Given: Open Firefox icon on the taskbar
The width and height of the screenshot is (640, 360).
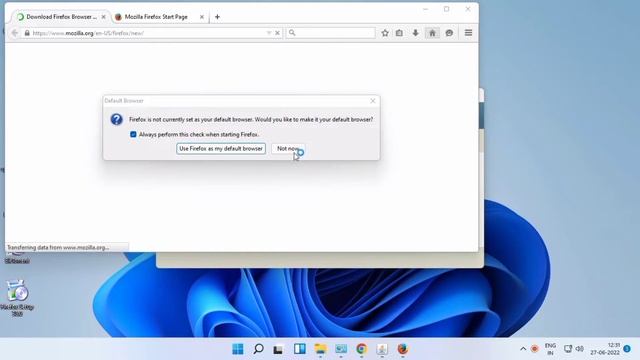Looking at the screenshot, I should [402, 349].
